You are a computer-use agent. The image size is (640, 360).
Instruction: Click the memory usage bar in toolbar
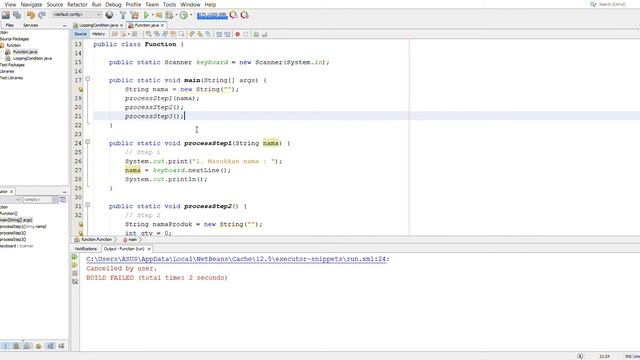pyautogui.click(x=212, y=15)
